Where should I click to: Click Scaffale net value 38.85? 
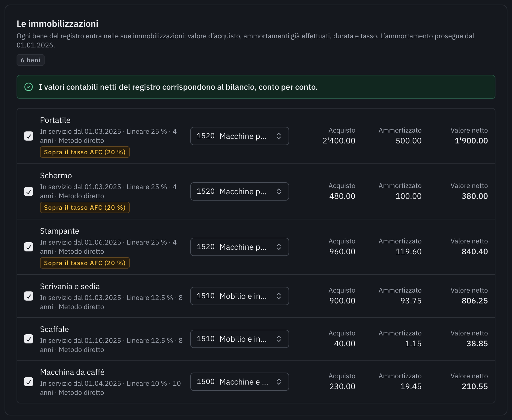coord(477,343)
